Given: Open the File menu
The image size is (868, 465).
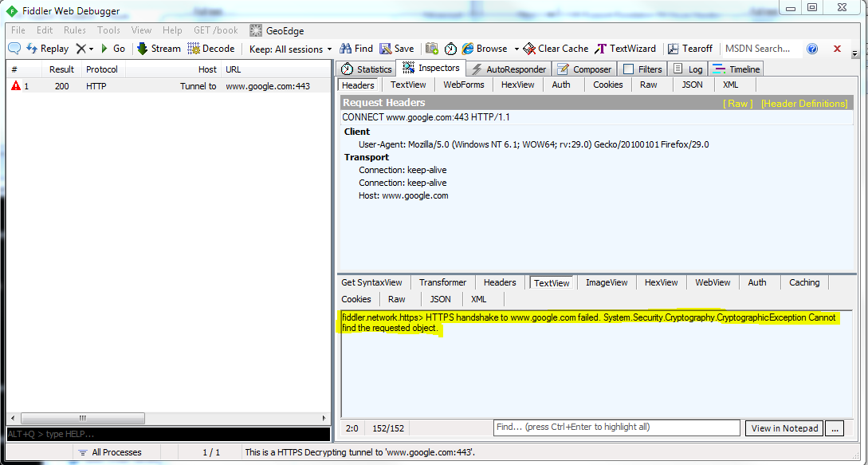Looking at the screenshot, I should [18, 30].
